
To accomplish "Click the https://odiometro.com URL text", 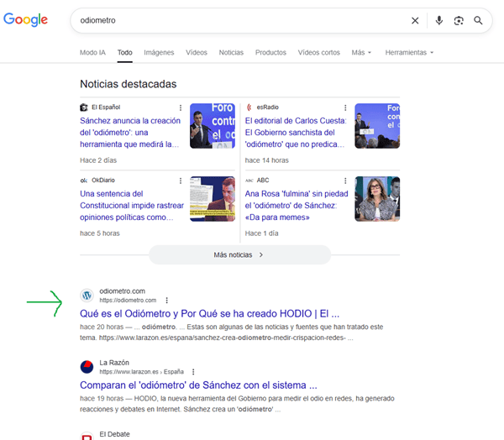I will [x=128, y=300].
